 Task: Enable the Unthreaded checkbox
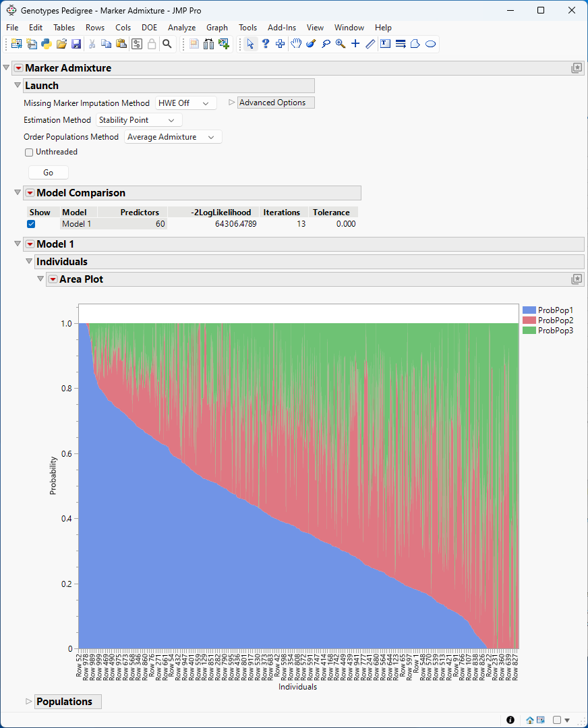pyautogui.click(x=28, y=152)
